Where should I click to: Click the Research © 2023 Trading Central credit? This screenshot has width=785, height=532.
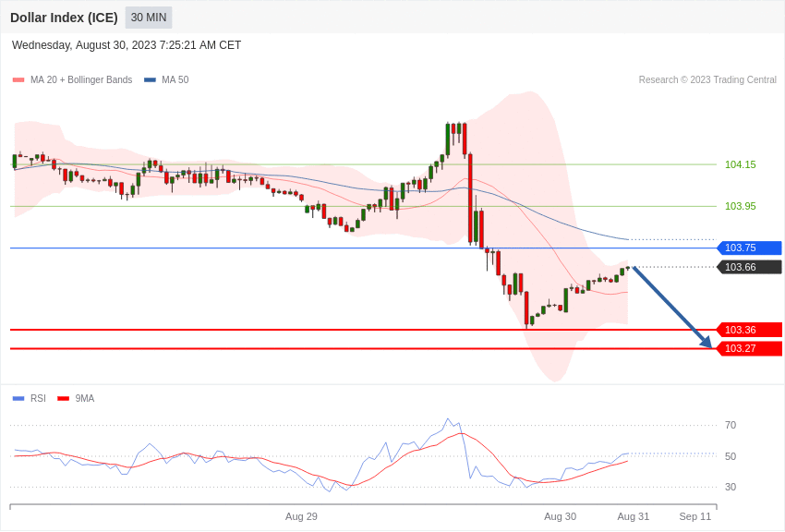point(707,80)
